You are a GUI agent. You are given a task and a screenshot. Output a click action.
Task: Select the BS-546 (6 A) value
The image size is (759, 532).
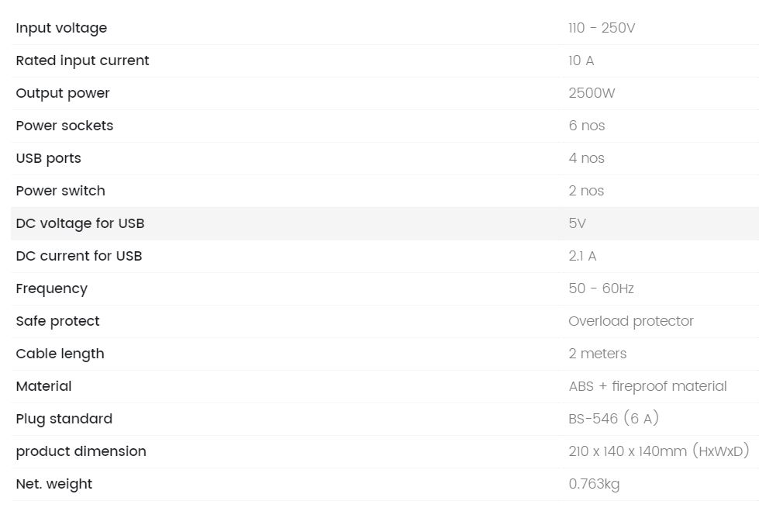(x=614, y=418)
